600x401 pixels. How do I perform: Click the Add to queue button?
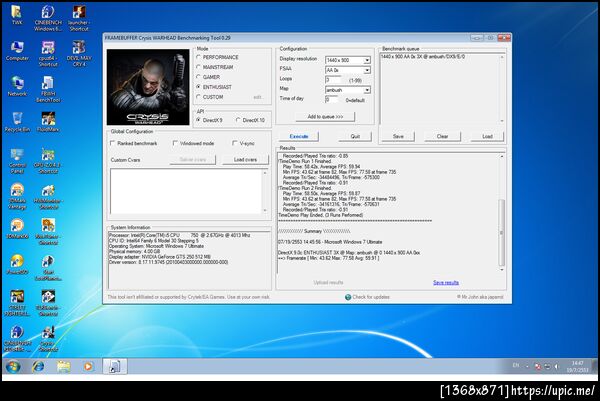(x=325, y=117)
